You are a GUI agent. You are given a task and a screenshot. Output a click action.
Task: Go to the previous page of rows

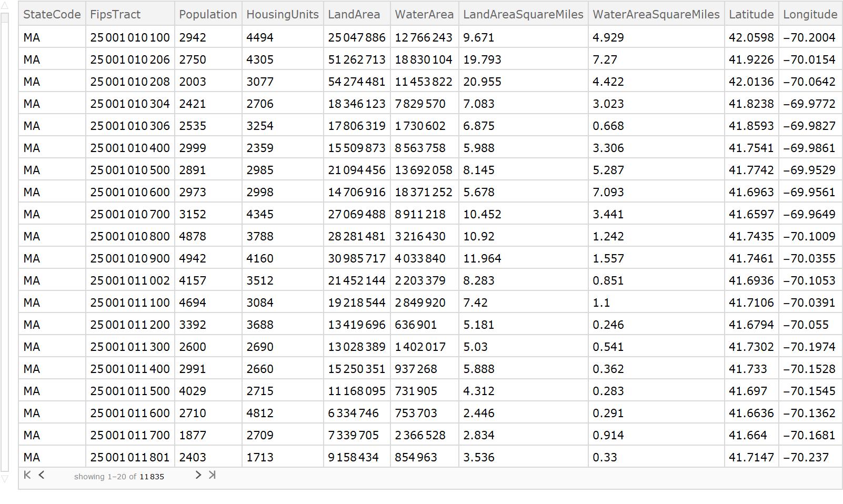pyautogui.click(x=42, y=475)
